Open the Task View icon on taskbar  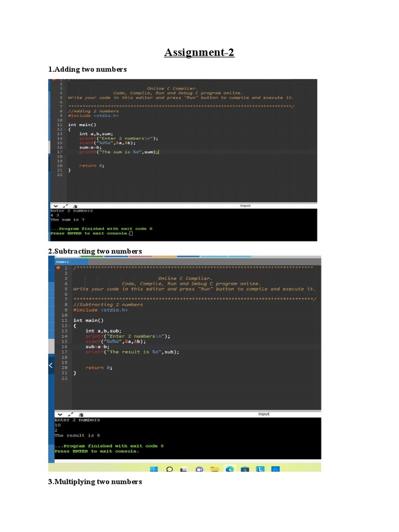click(x=183, y=469)
